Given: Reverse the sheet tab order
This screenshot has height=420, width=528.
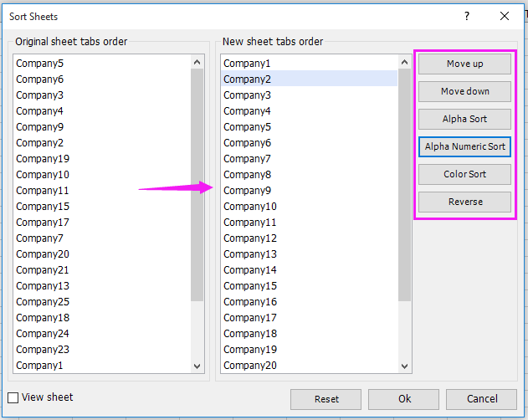Looking at the screenshot, I should tap(464, 202).
